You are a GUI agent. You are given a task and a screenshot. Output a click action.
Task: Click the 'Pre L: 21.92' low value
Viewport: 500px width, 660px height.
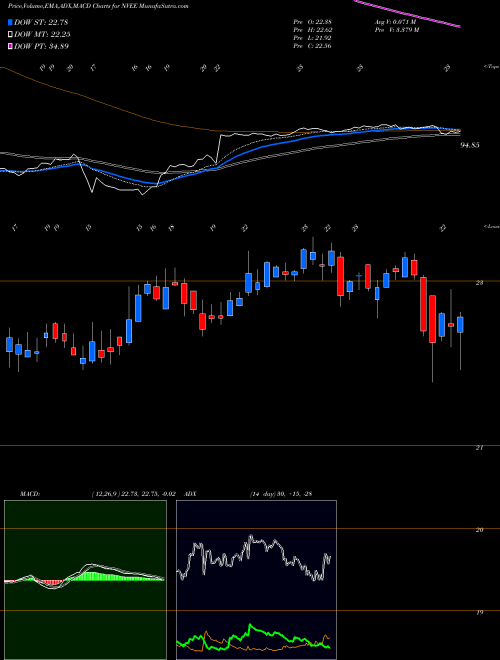pyautogui.click(x=312, y=38)
